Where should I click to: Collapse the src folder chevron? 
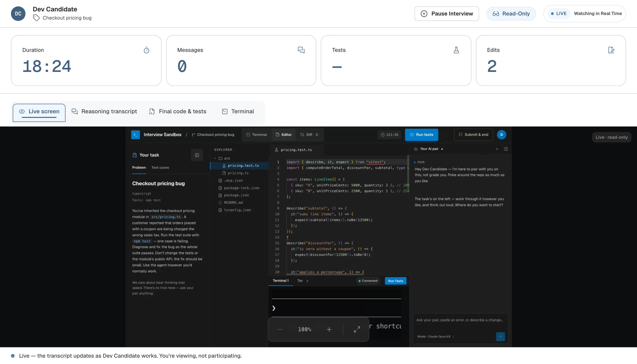click(x=215, y=159)
